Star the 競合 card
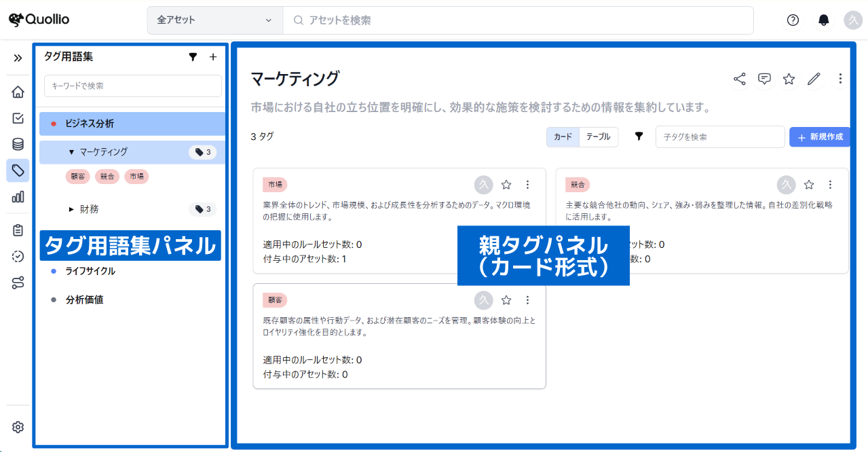Screen dimensions: 868x453 click(809, 184)
